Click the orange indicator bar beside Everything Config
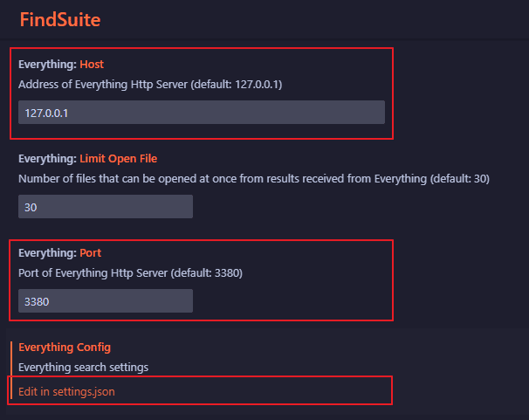 pos(11,369)
